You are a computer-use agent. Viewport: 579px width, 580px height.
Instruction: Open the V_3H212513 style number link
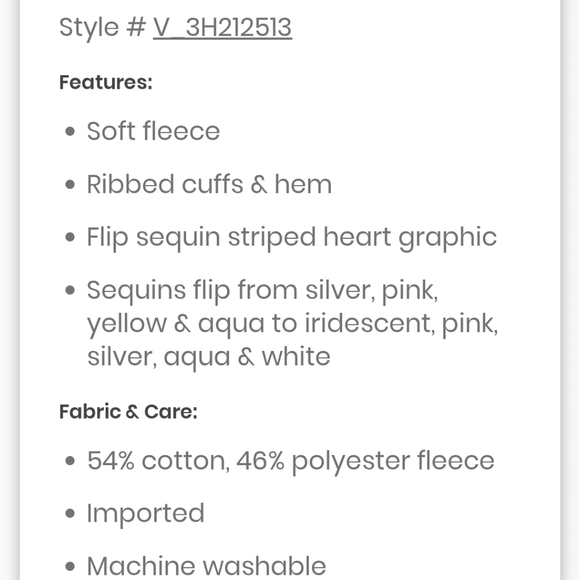click(x=222, y=27)
